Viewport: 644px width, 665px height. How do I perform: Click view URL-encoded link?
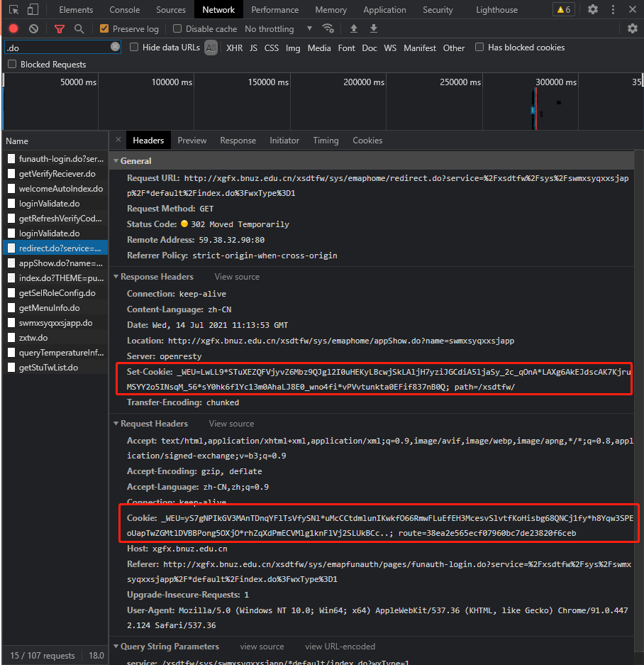(340, 647)
